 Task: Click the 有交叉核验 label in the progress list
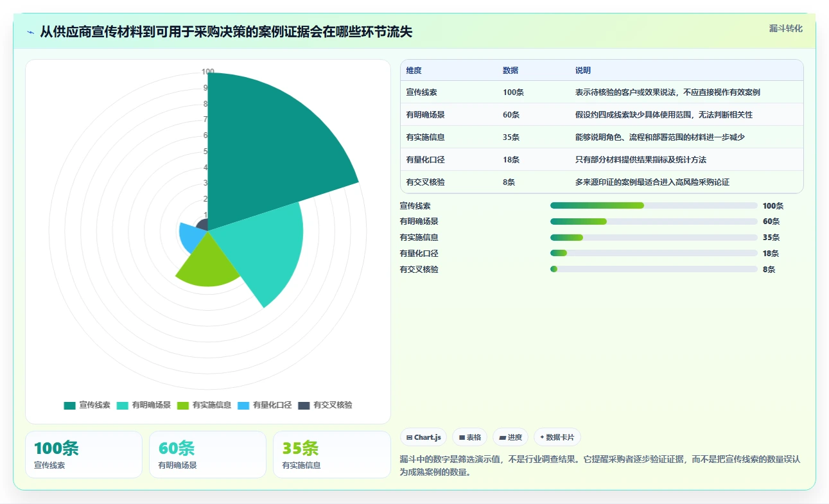[419, 270]
